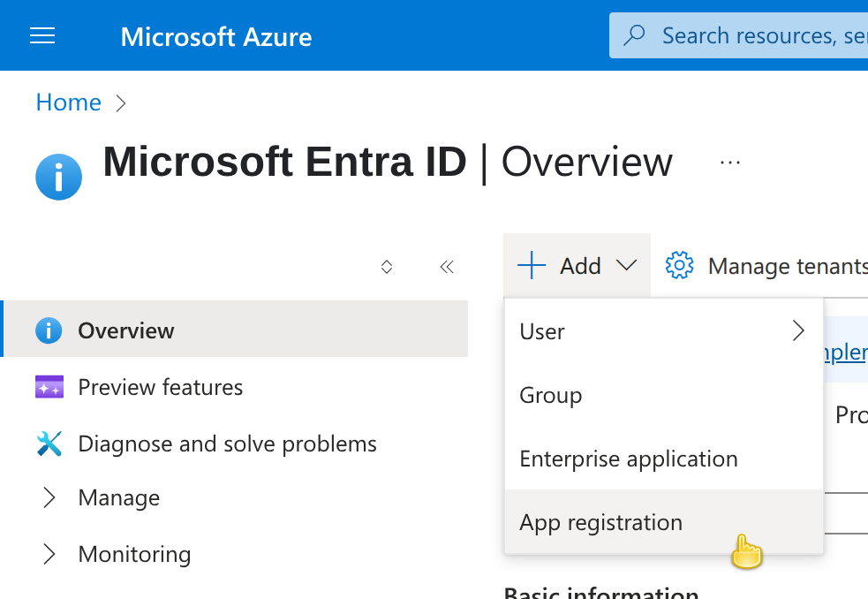Select Overview in the sidebar
Screen dimensions: 868x599
click(235, 330)
